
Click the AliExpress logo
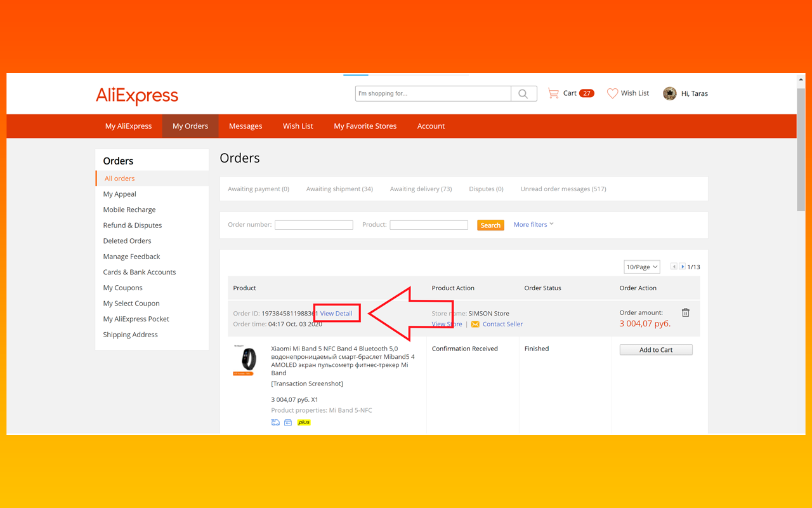137,96
